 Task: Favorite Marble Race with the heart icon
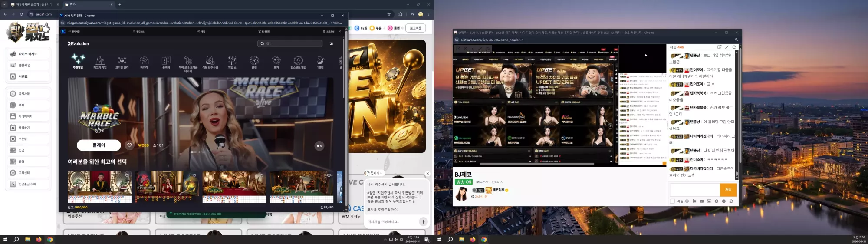129,145
